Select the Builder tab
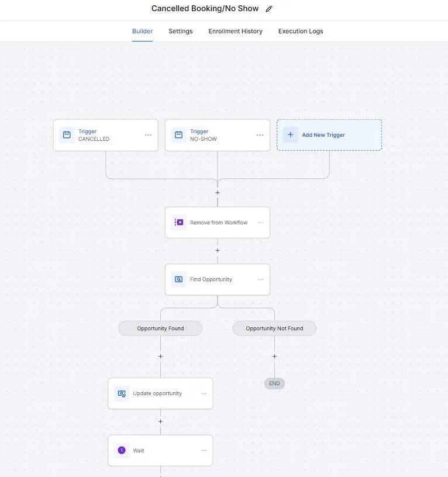448x477 pixels. tap(142, 31)
